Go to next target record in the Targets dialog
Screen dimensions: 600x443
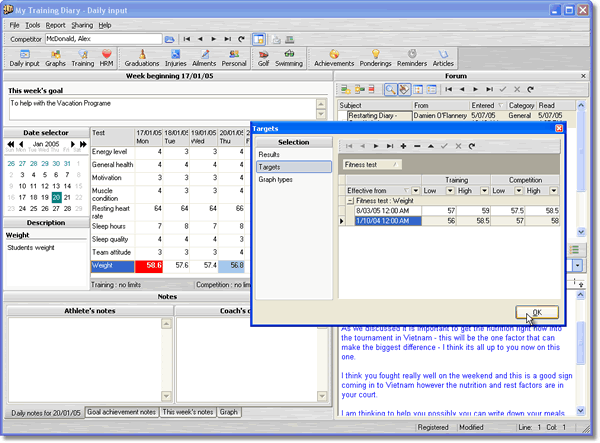376,146
